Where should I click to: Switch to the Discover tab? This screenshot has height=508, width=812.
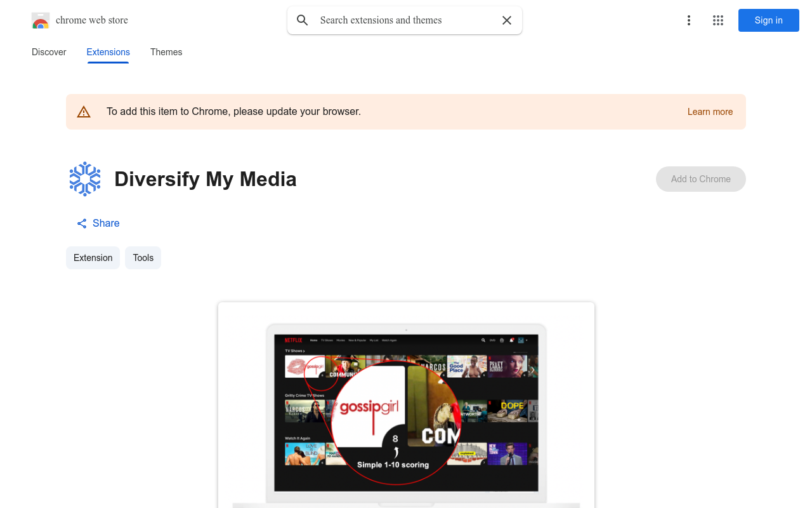[x=49, y=52]
